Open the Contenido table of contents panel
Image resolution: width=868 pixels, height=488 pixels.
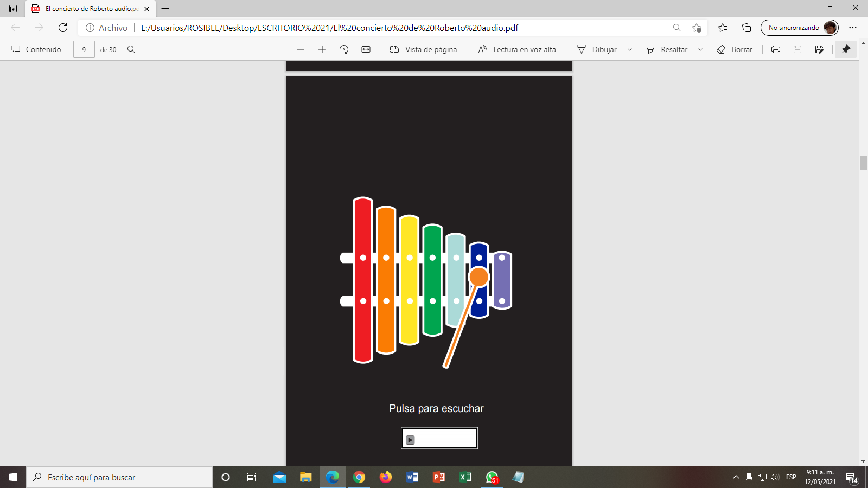coord(36,49)
